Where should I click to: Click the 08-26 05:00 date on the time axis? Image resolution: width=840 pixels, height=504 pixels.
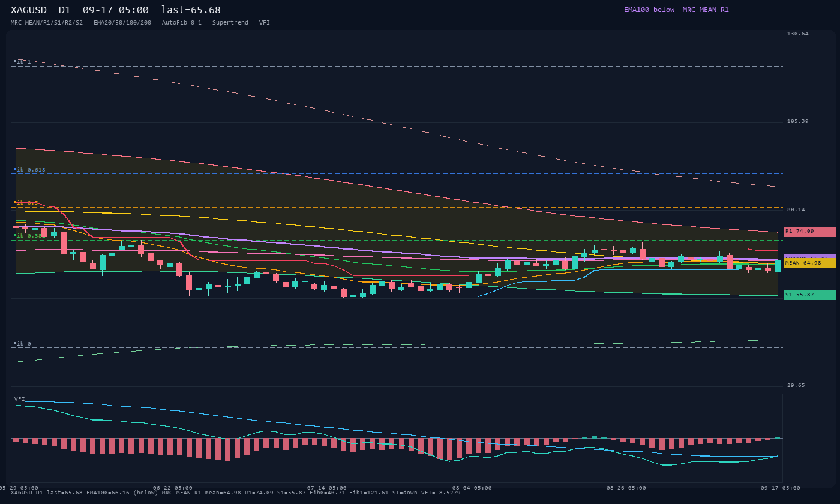tap(626, 488)
